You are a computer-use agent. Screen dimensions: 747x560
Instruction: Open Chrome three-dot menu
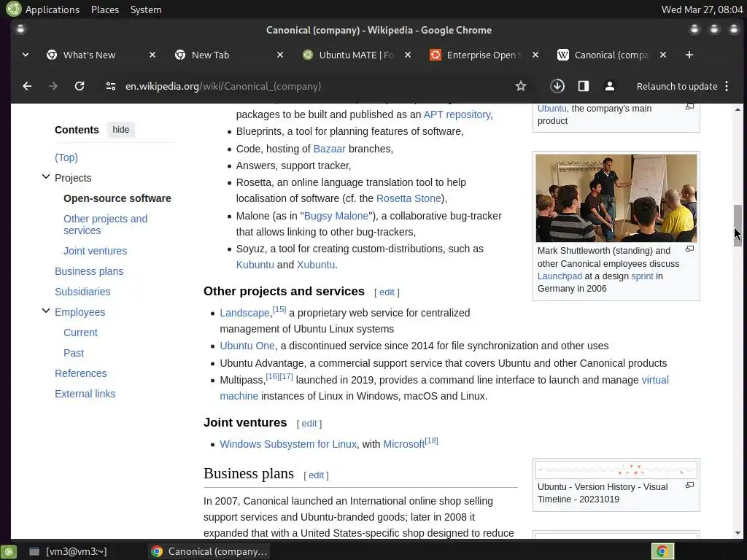click(727, 86)
